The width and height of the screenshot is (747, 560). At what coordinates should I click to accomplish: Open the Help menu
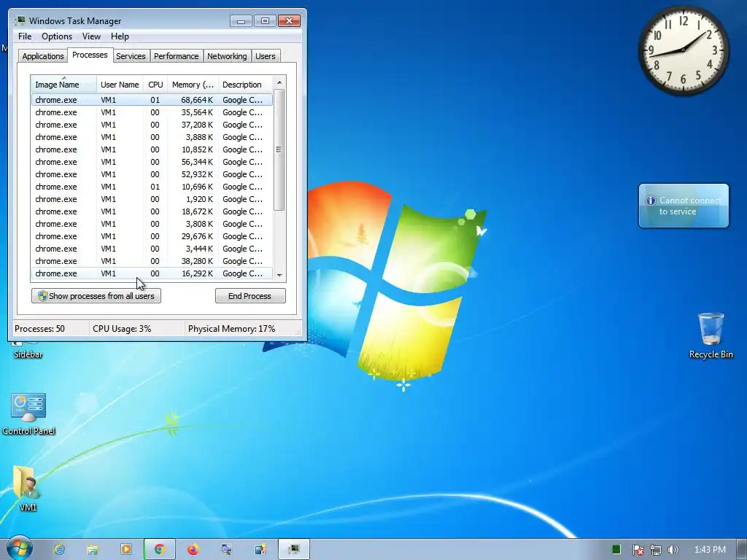(120, 36)
